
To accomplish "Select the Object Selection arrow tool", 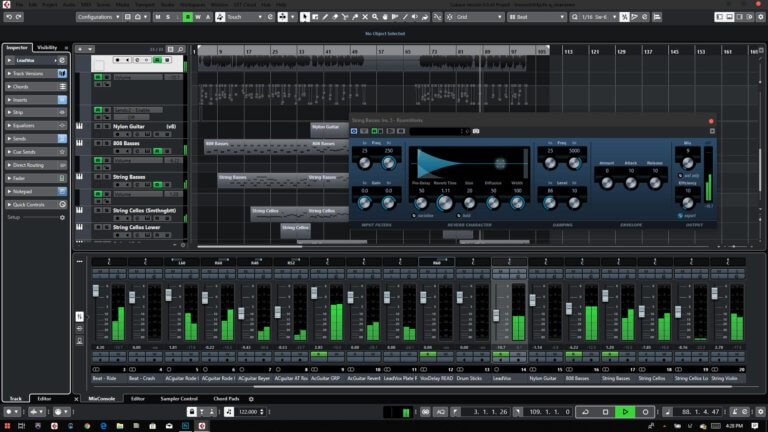I will point(305,17).
